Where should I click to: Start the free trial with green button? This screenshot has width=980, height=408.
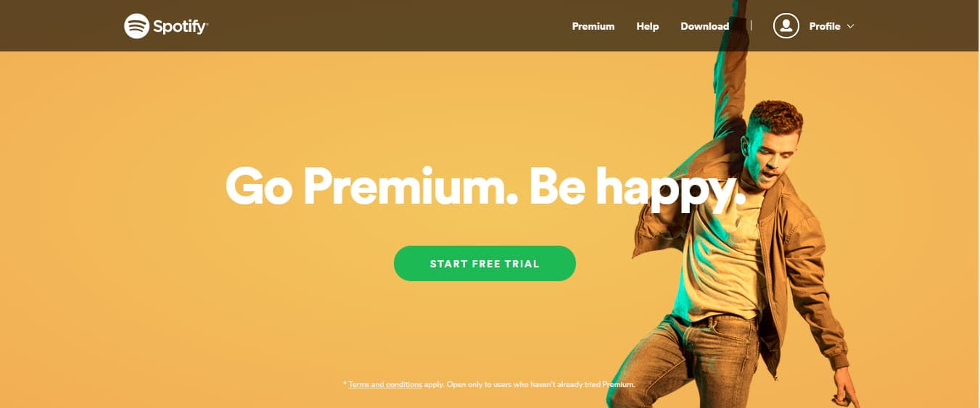[485, 263]
